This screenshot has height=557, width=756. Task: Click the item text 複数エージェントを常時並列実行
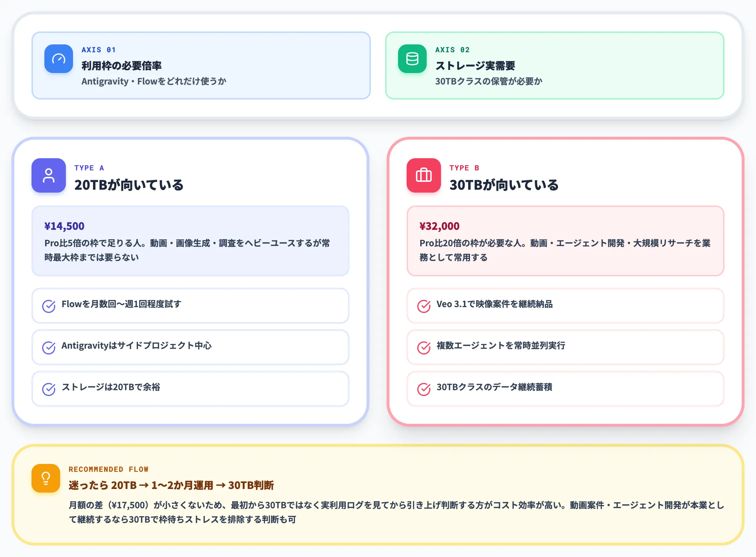click(x=501, y=345)
